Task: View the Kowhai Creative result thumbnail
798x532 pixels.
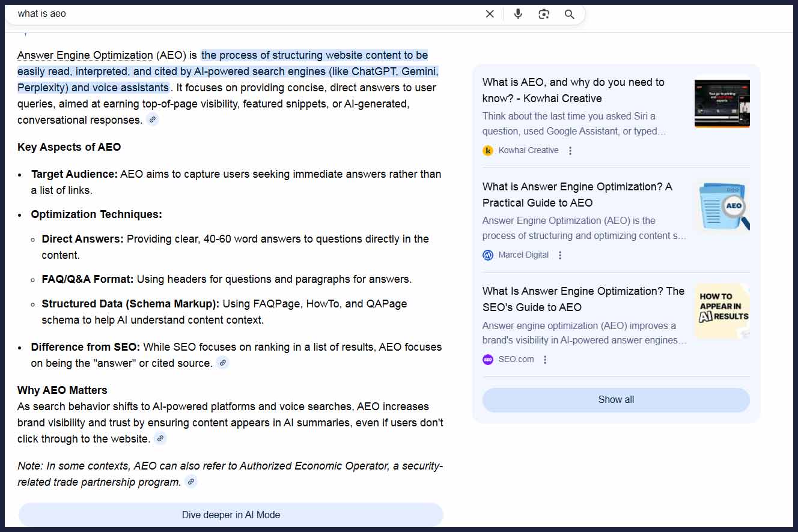Action: [722, 103]
